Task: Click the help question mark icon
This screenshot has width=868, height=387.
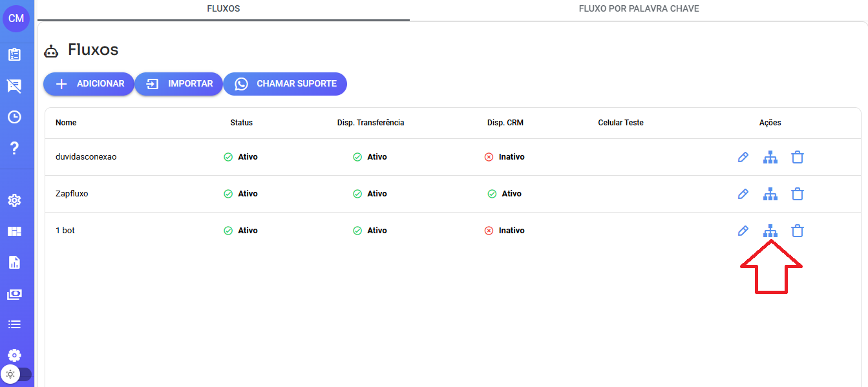Action: click(14, 148)
